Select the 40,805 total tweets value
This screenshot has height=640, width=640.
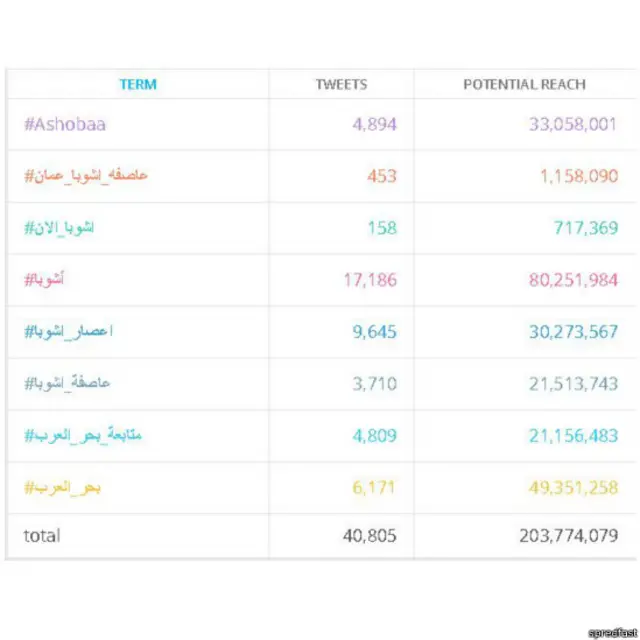[369, 536]
